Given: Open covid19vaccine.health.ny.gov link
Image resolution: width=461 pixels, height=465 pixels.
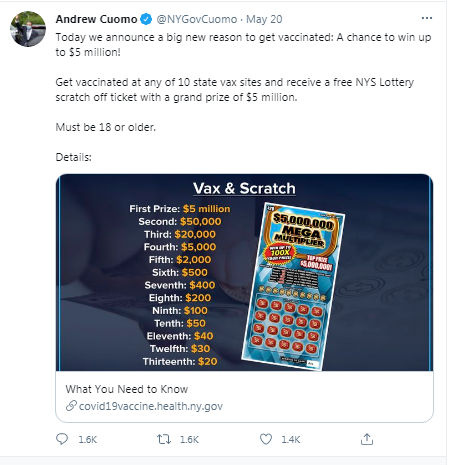Looking at the screenshot, I should pos(151,406).
